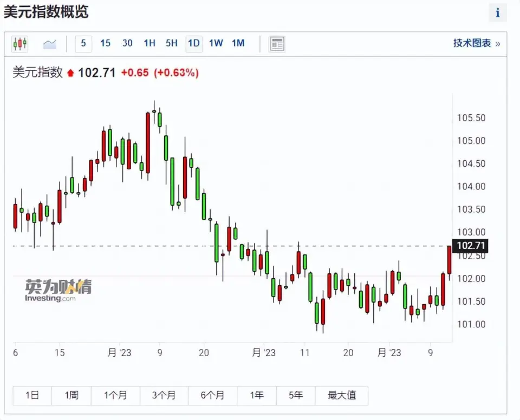Select the 5 minute interval
This screenshot has height=420, width=520.
pos(83,43)
